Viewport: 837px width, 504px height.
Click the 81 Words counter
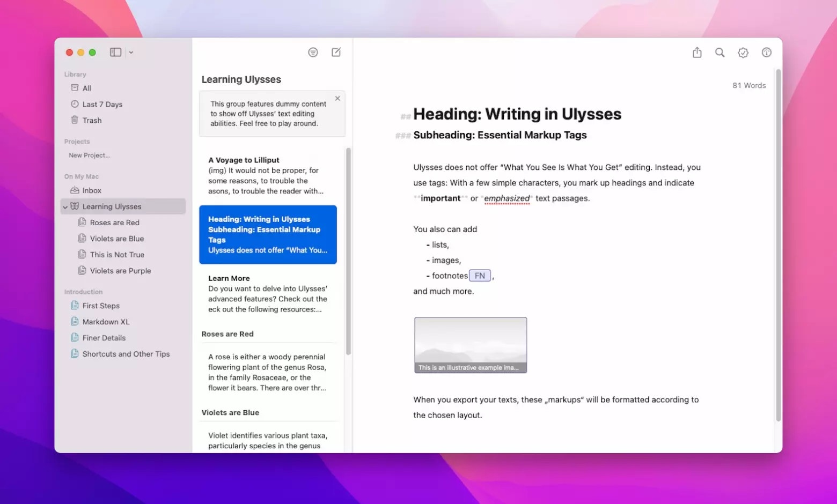coord(749,85)
